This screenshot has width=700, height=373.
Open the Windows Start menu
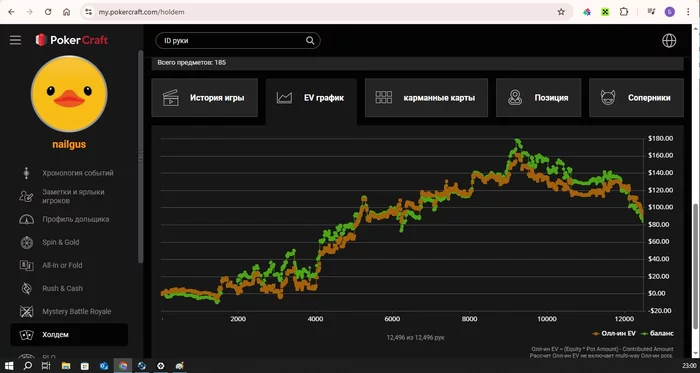[x=8, y=366]
